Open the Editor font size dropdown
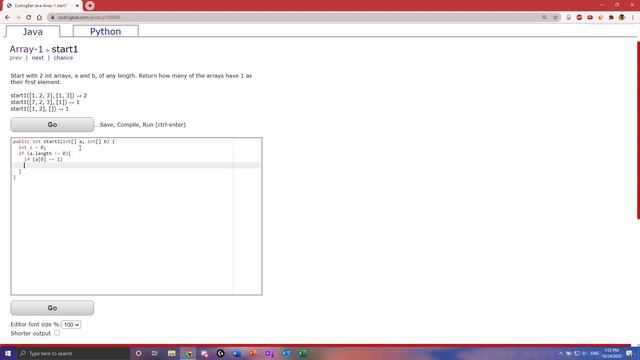The image size is (640, 360). (x=71, y=324)
